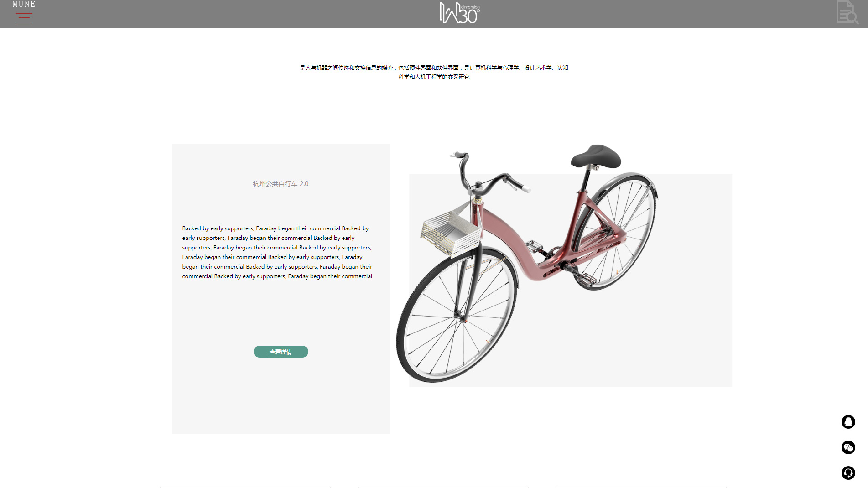Open the document search icon
This screenshot has height=488, width=868.
coord(847,12)
